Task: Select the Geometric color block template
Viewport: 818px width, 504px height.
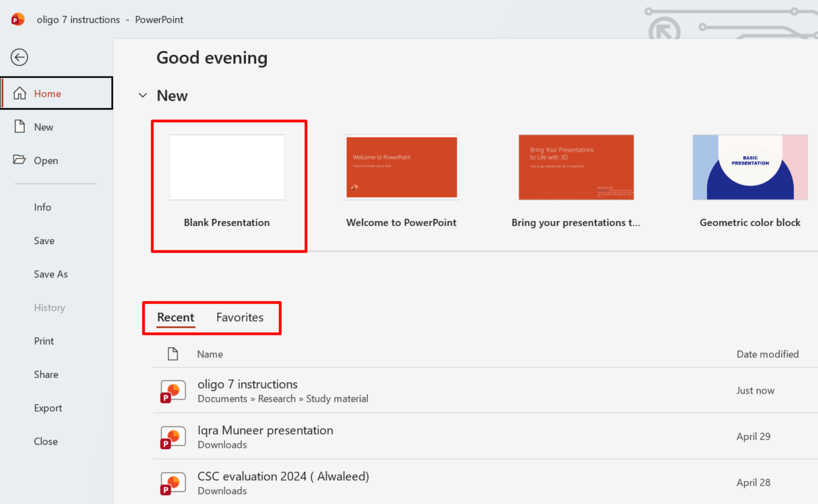Action: point(750,167)
